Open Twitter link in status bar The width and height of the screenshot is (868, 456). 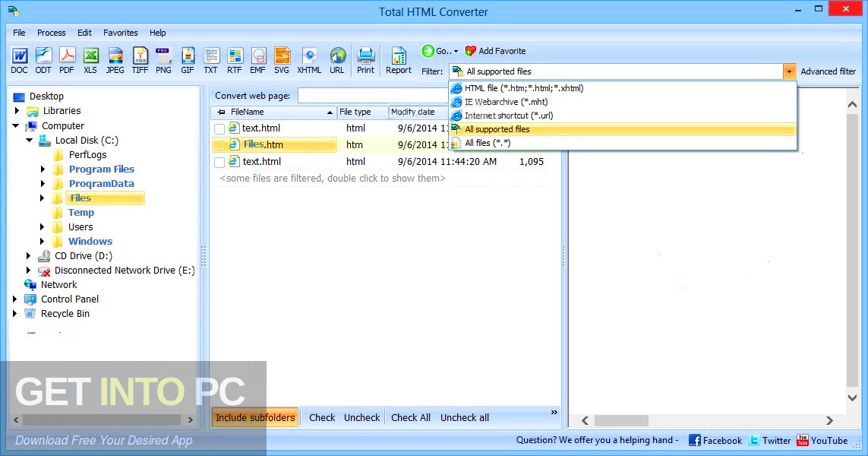(769, 441)
